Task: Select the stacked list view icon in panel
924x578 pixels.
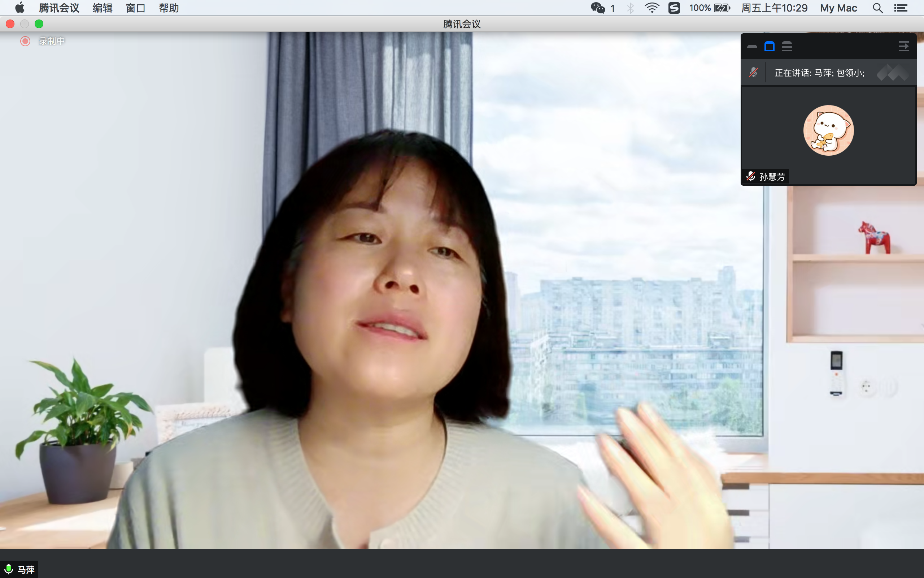Action: point(786,47)
